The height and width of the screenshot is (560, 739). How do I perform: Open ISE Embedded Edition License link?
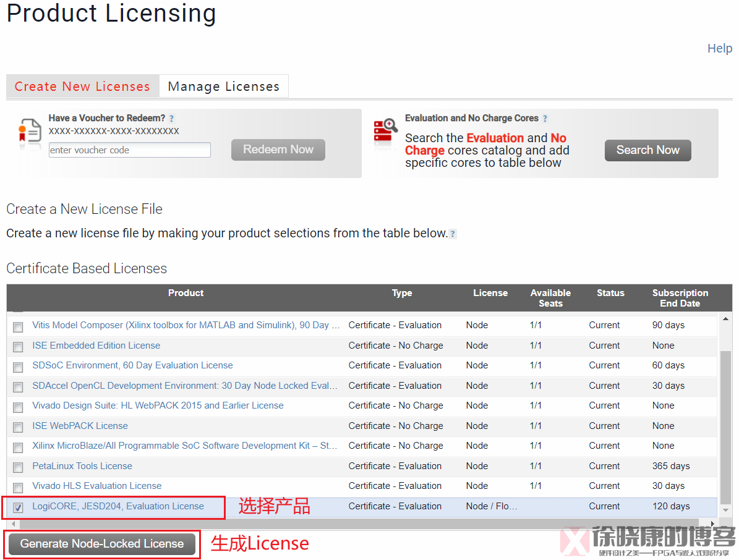pos(96,346)
